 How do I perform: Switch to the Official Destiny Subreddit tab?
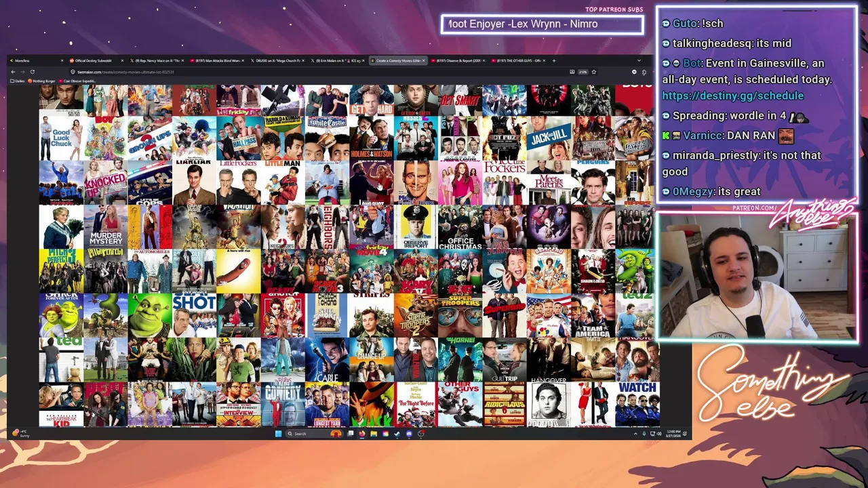(96, 60)
